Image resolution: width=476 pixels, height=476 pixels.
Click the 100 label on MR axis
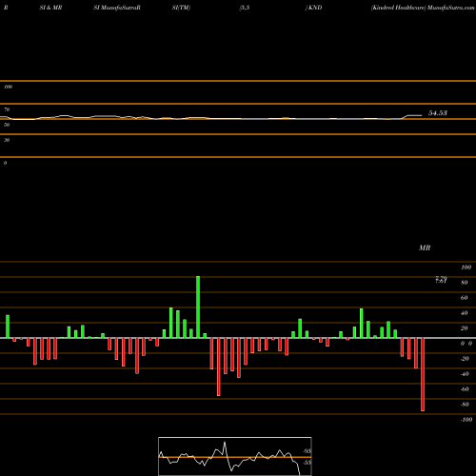tap(466, 268)
